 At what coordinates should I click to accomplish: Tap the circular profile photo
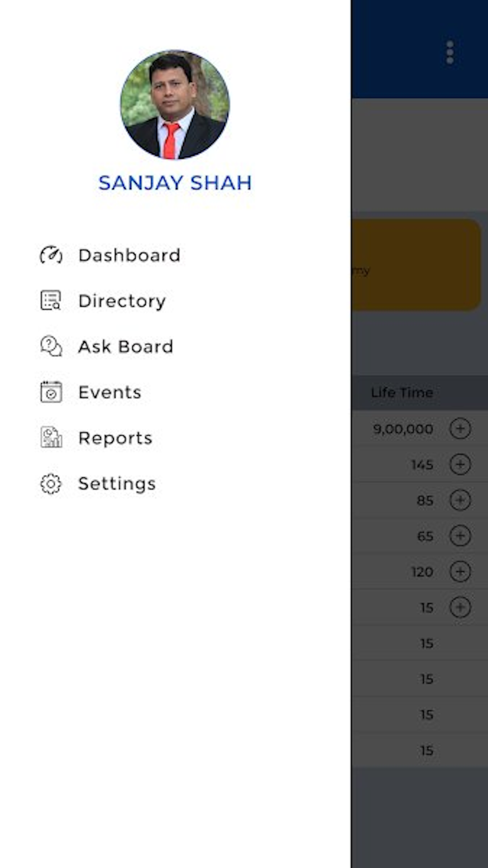[x=175, y=104]
